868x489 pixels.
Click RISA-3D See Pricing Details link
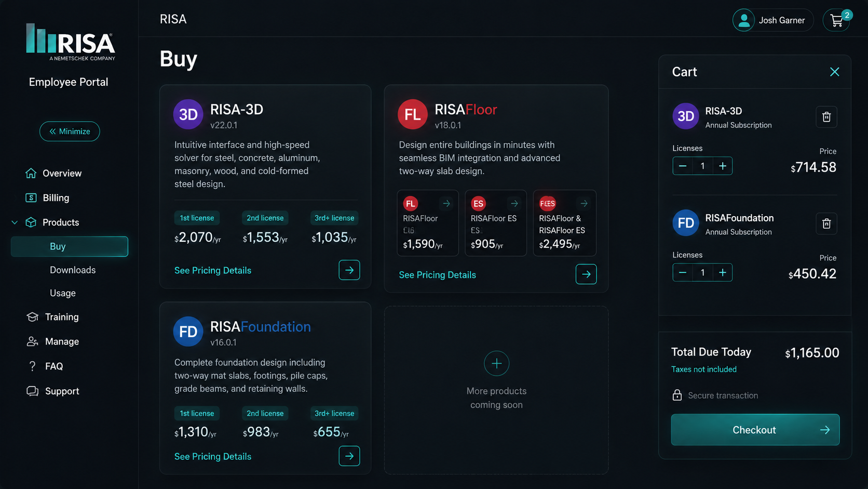(213, 270)
